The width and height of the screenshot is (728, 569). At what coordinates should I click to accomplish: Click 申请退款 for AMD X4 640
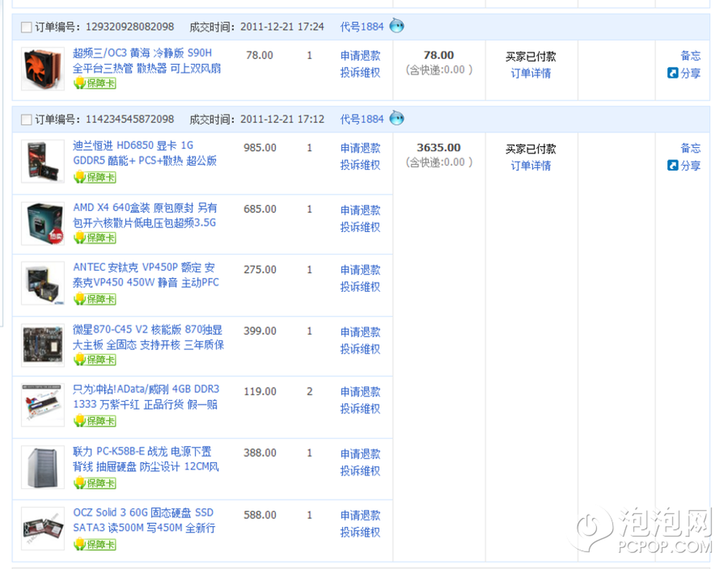coord(360,210)
